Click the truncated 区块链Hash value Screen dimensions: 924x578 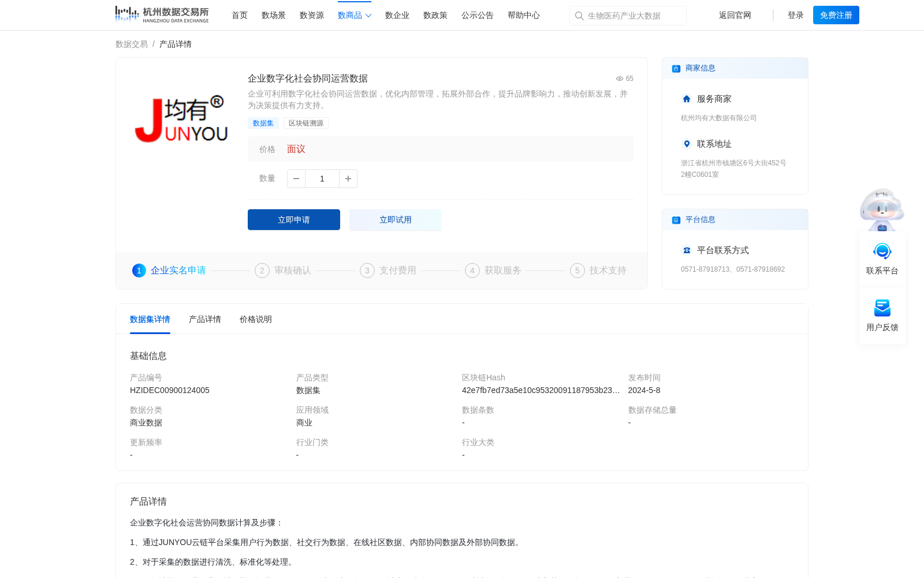tap(541, 391)
